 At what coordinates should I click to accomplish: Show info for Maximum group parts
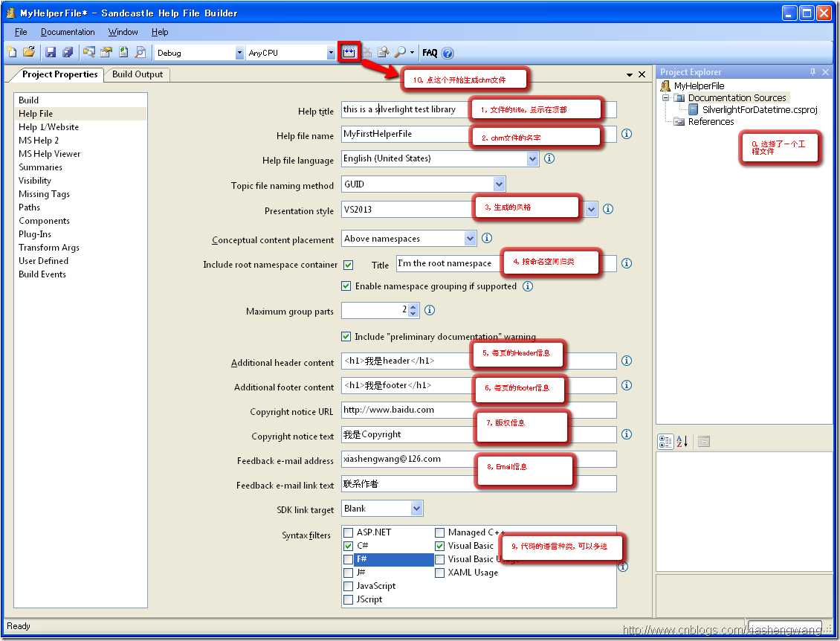click(430, 310)
